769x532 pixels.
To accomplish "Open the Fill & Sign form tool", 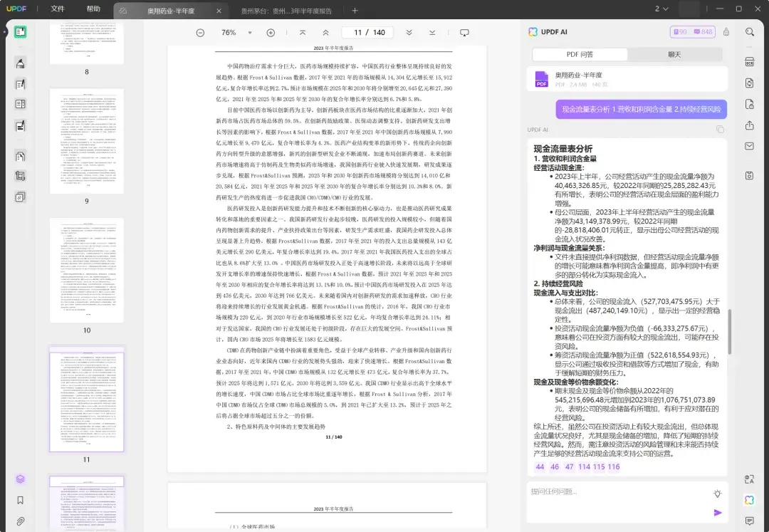I will click(x=20, y=126).
